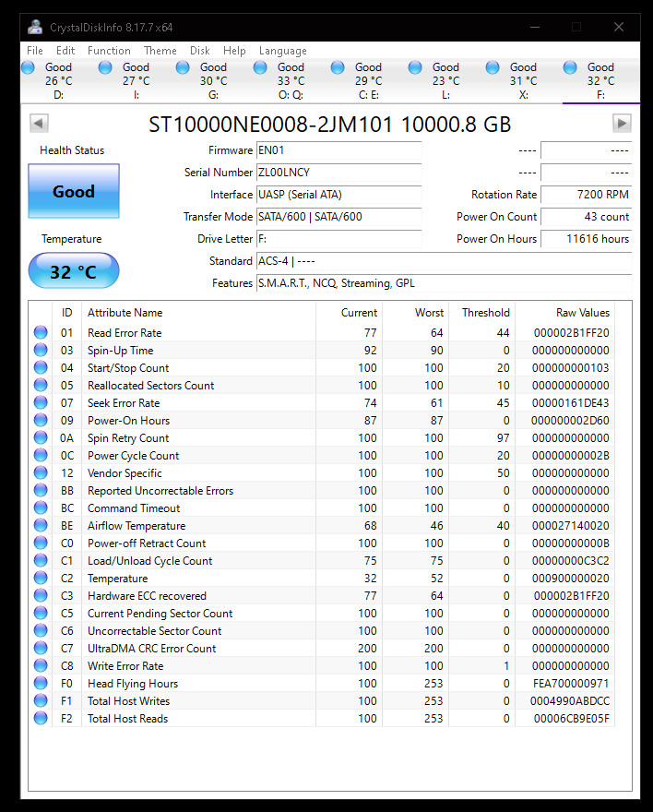Click status orb beside Total Host Reads
Screen dimensions: 653x812
pyautogui.click(x=41, y=719)
